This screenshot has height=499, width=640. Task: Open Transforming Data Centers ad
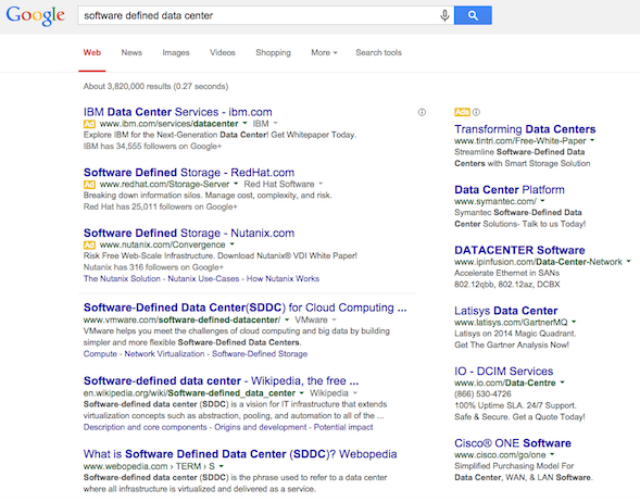point(525,129)
